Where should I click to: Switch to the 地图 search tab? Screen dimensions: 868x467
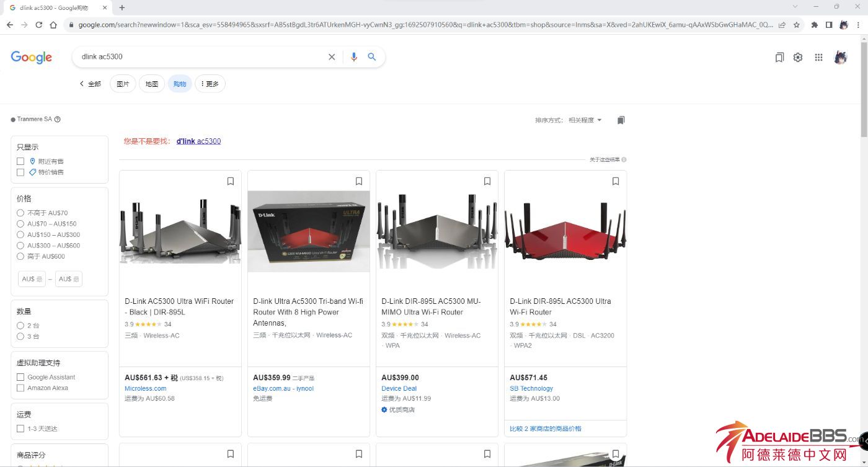152,84
